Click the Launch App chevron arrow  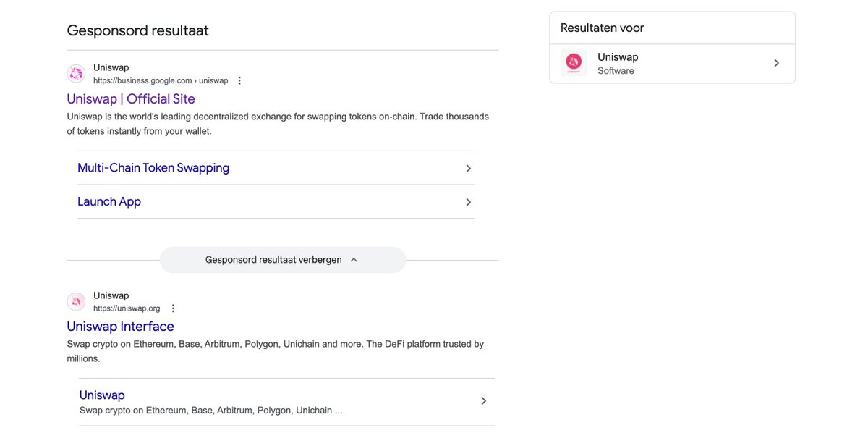[468, 202]
